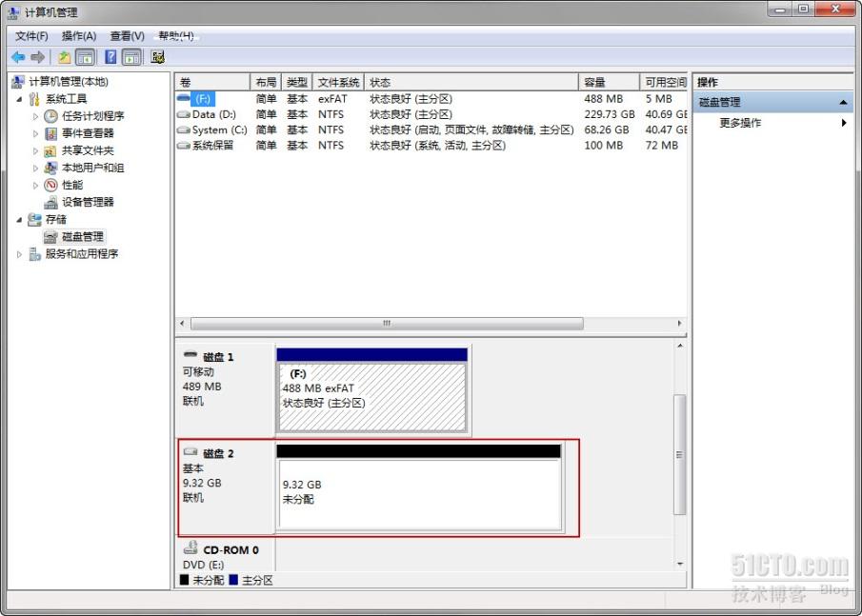Click the System (C:) volume icon
The image size is (862, 616).
[x=183, y=130]
